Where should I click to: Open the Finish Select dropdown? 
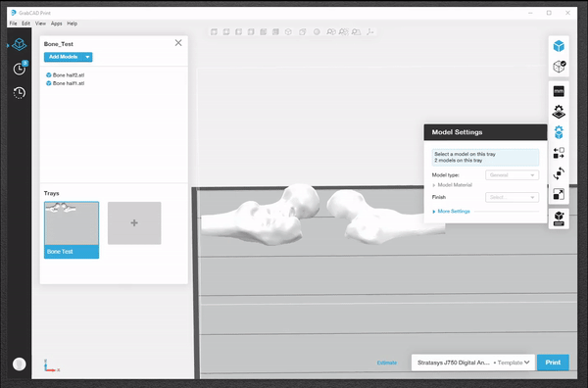point(512,197)
